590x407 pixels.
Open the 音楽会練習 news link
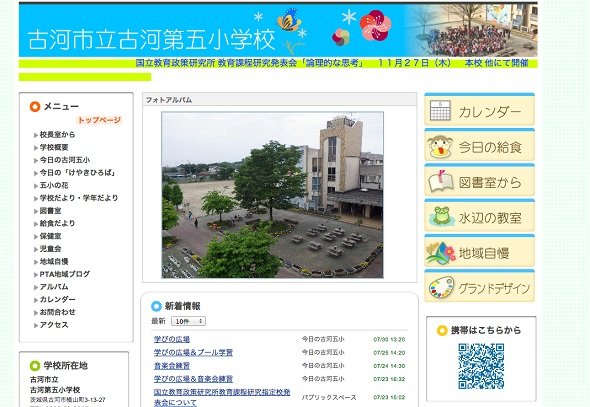coord(172,366)
